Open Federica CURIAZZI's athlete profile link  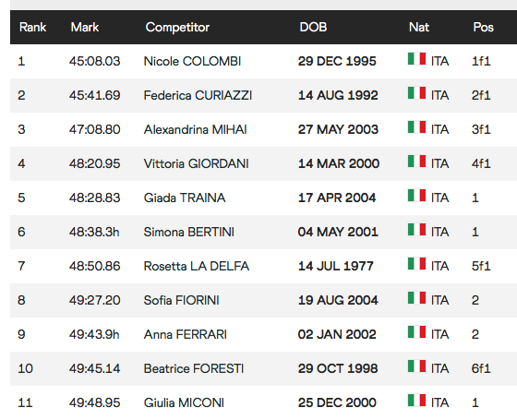198,96
